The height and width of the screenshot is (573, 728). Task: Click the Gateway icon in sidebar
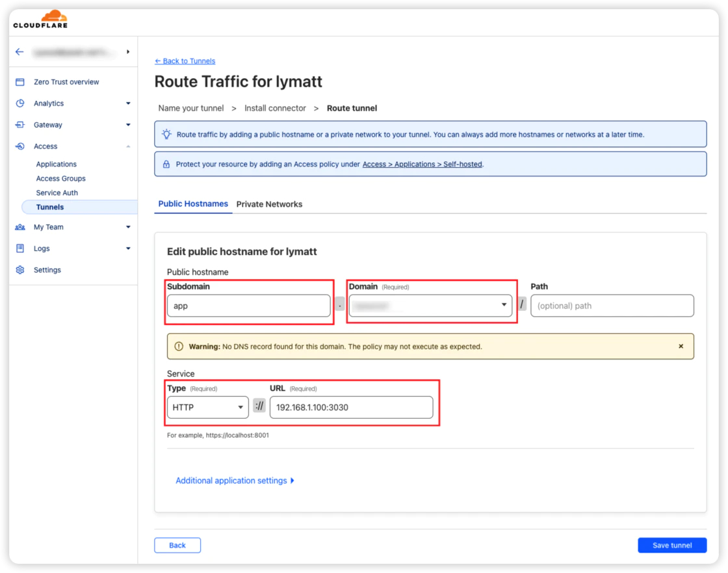[20, 124]
